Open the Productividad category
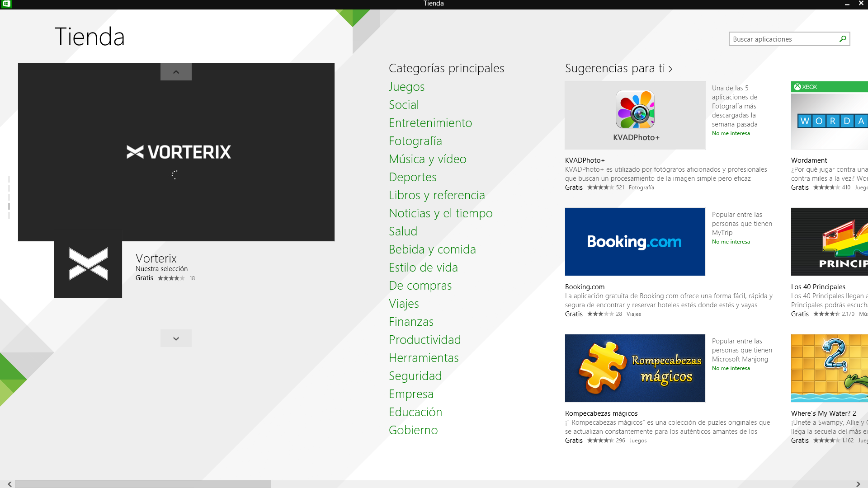868x488 pixels. coord(425,340)
